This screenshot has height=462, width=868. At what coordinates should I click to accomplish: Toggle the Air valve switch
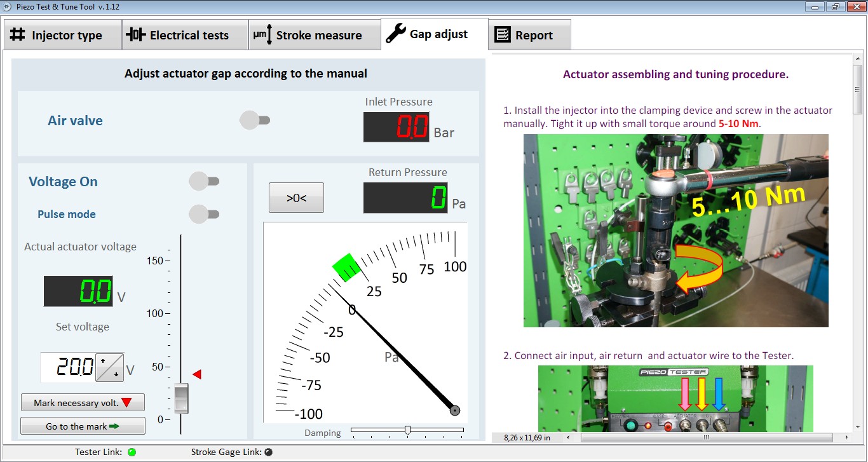[255, 119]
